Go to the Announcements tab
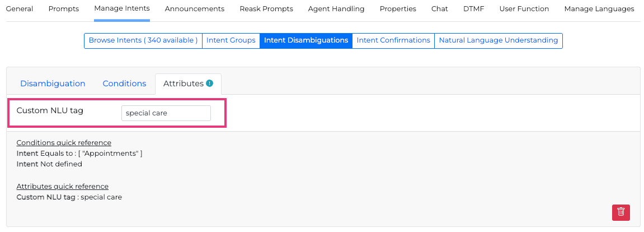Image resolution: width=644 pixels, height=232 pixels. (195, 9)
